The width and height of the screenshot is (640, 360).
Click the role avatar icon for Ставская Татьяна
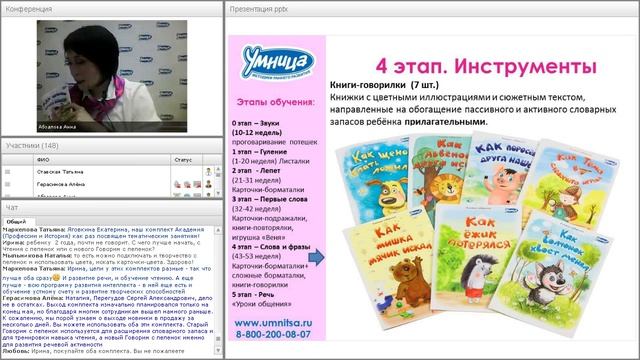(x=209, y=172)
